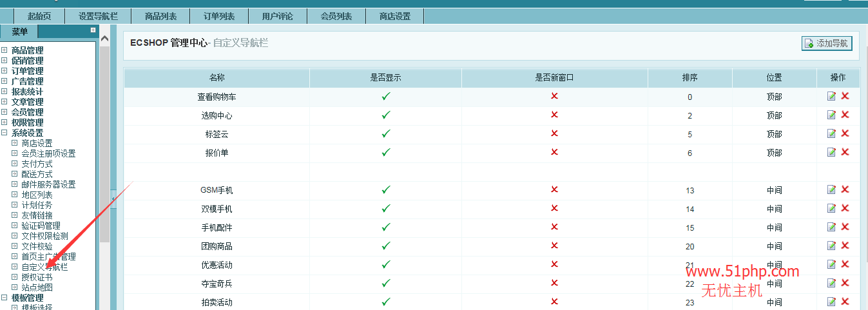Image resolution: width=868 pixels, height=310 pixels.
Task: Delete the 双模手机 navigation entry
Action: (845, 208)
